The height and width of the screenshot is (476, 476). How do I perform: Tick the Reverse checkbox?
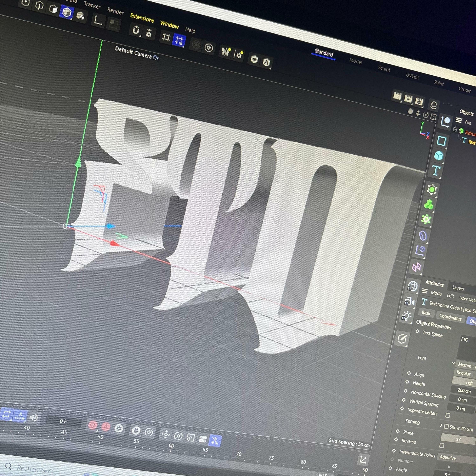click(x=442, y=445)
